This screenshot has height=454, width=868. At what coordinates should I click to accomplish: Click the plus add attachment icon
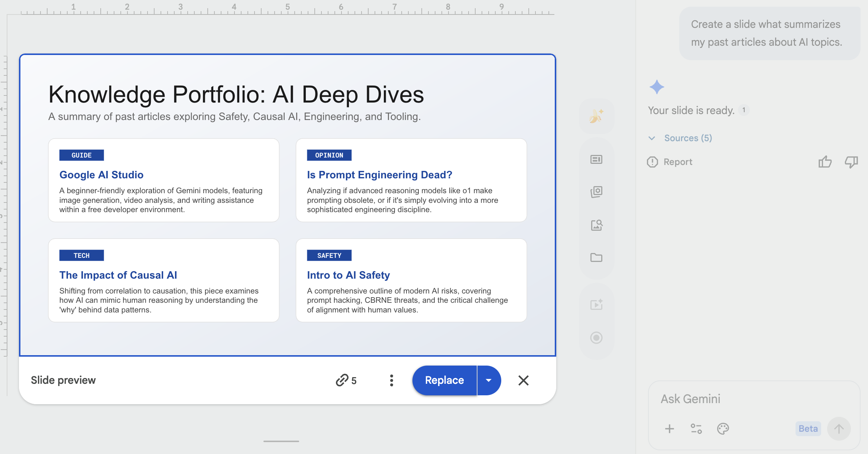tap(670, 429)
